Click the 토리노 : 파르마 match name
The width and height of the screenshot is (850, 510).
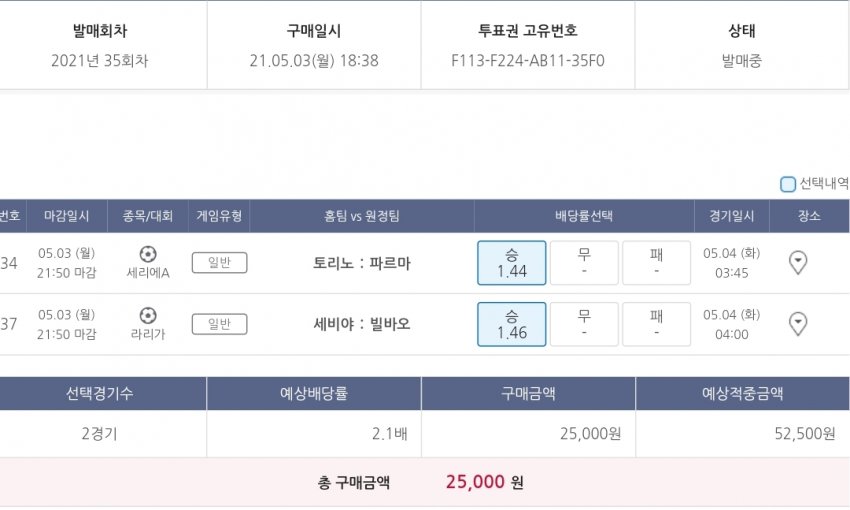click(x=362, y=264)
